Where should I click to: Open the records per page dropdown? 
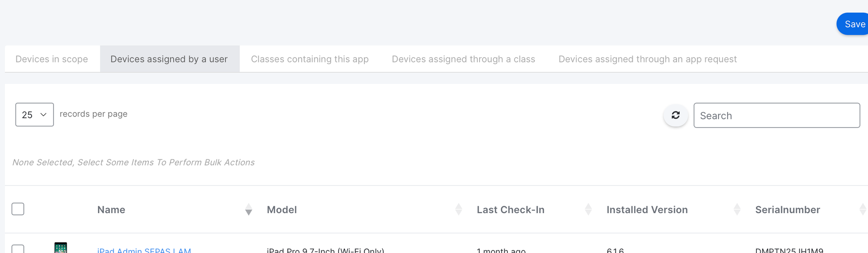(34, 115)
